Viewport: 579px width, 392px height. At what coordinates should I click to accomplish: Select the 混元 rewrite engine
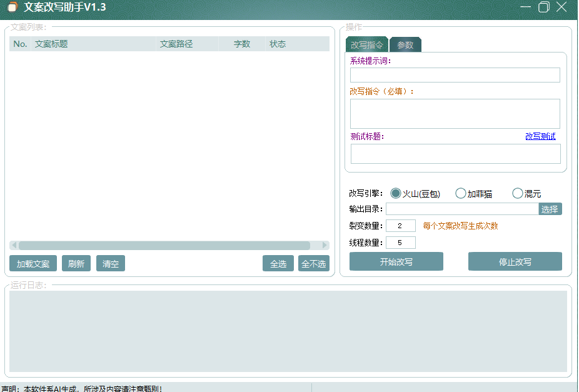click(x=517, y=193)
